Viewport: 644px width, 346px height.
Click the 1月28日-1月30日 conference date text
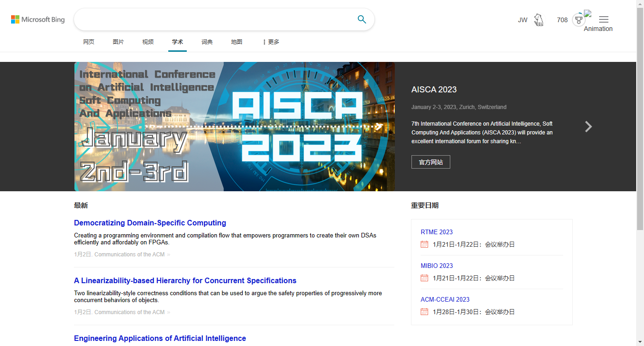pyautogui.click(x=473, y=312)
